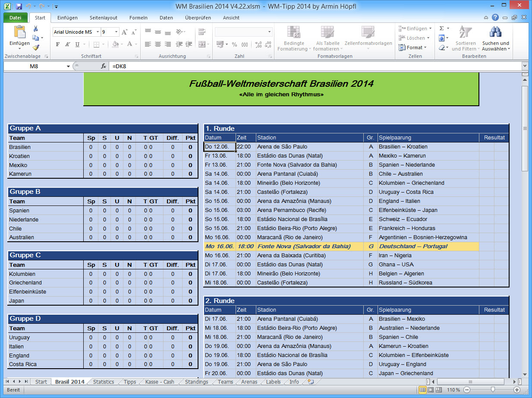Expand the formula bar
Image resolution: width=532 pixels, height=398 pixels.
point(525,66)
